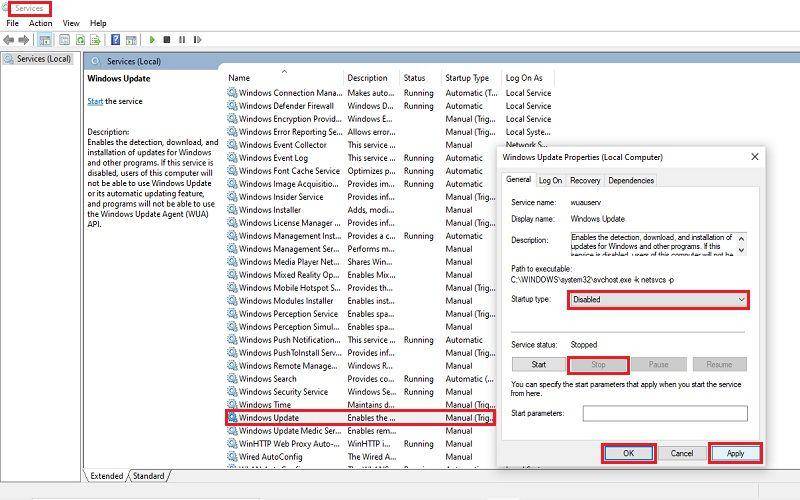Screen dimensions: 800x500
Task: Switch to the Standard view tab
Action: [x=148, y=476]
